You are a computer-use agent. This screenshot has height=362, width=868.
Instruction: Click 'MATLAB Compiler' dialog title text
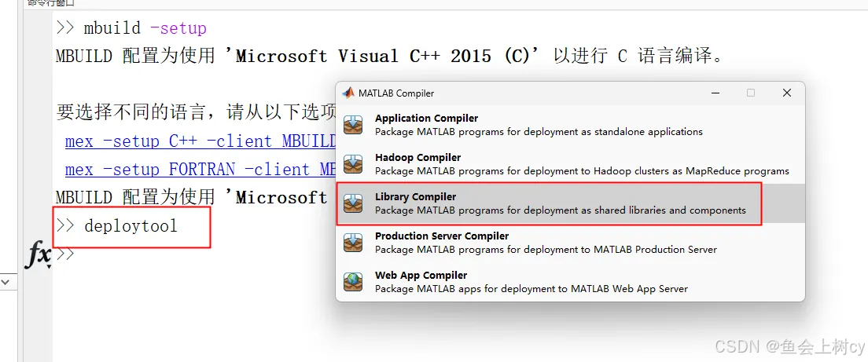(x=396, y=93)
